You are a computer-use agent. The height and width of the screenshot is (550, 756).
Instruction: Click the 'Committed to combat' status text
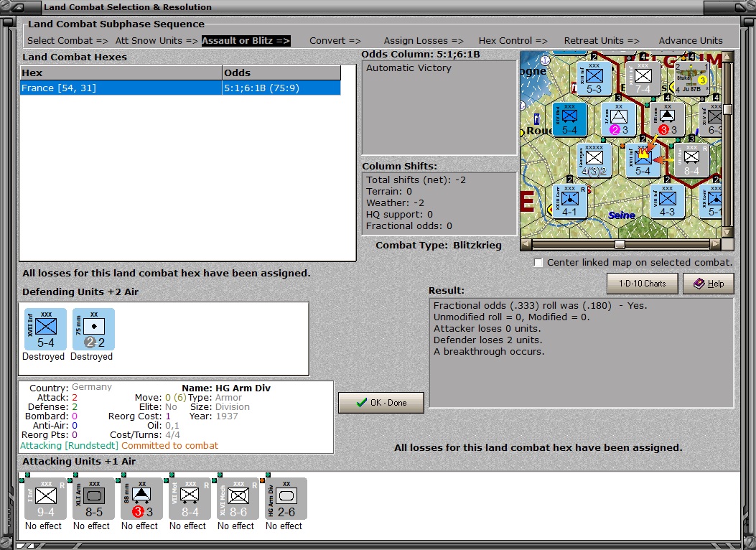click(x=169, y=445)
